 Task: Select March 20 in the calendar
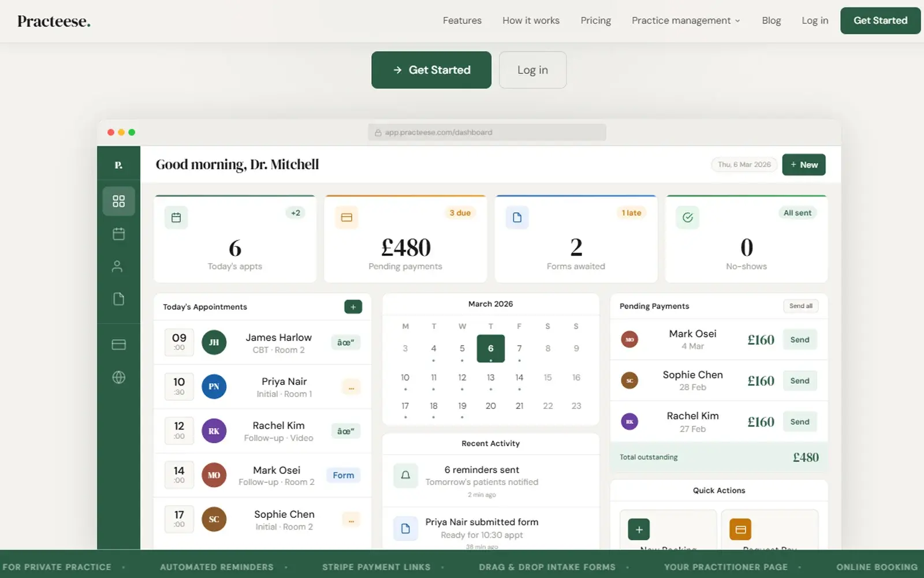click(x=491, y=406)
